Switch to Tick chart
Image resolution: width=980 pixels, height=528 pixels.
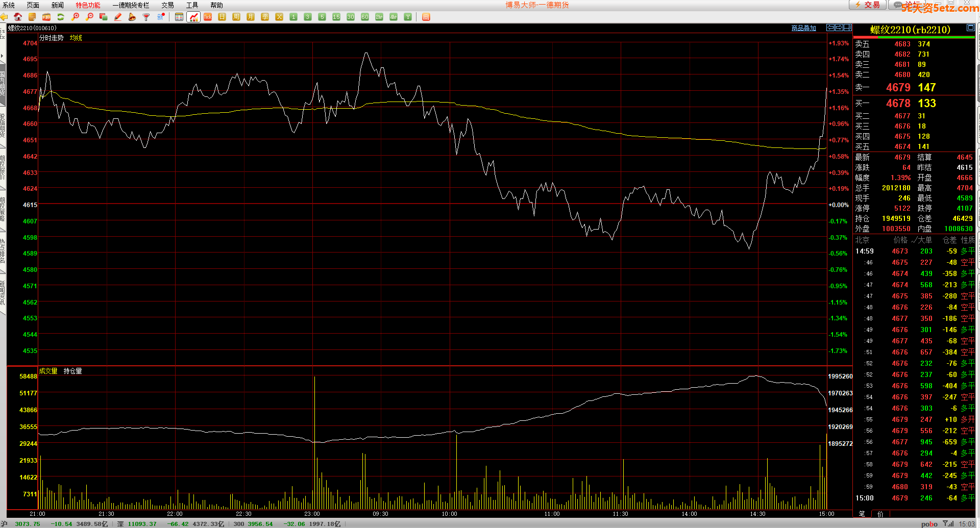(x=208, y=17)
